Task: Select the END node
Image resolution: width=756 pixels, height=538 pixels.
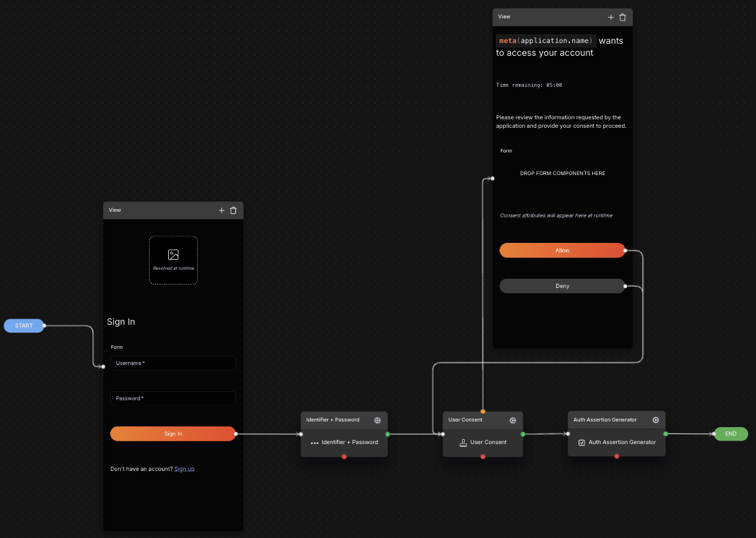Action: point(731,434)
